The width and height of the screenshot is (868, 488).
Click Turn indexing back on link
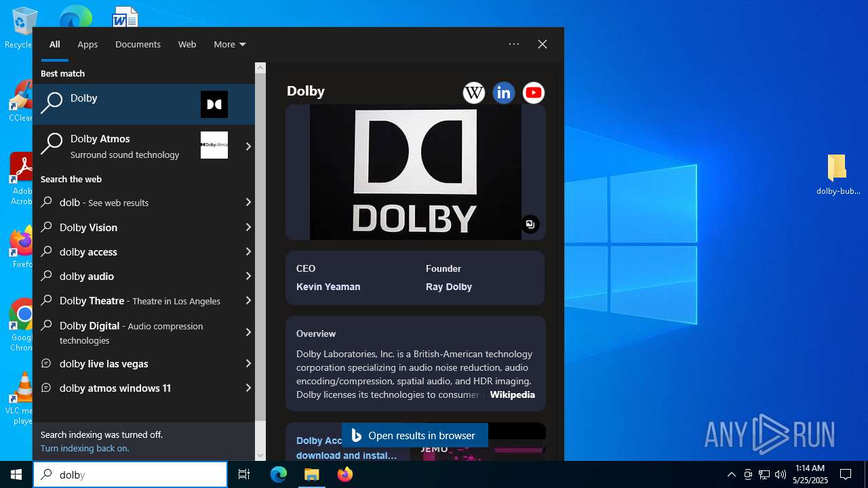pyautogui.click(x=85, y=448)
